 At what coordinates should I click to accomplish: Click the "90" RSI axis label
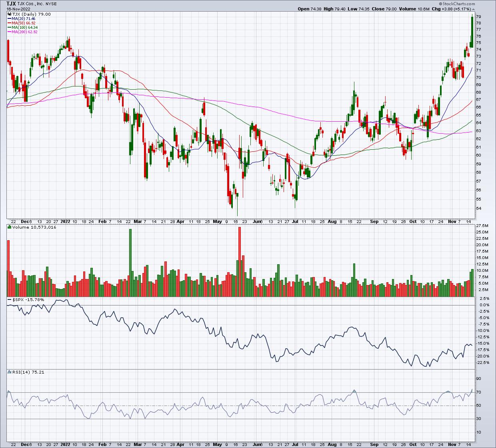(x=479, y=379)
